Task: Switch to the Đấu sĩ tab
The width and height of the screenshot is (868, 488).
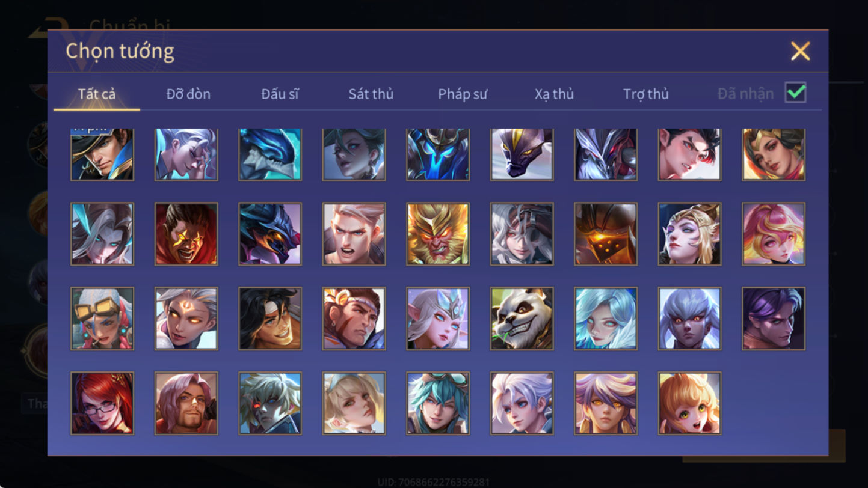Action: [x=280, y=94]
